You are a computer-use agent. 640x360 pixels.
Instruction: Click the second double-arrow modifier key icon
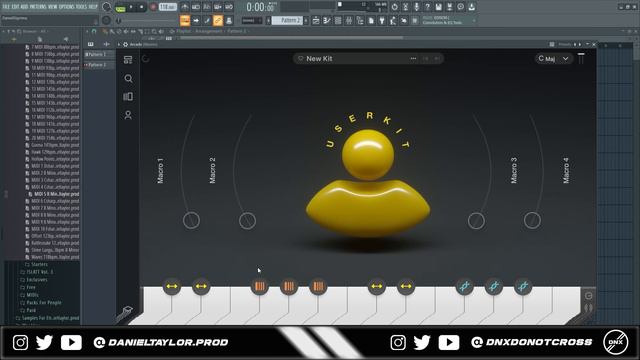[201, 287]
